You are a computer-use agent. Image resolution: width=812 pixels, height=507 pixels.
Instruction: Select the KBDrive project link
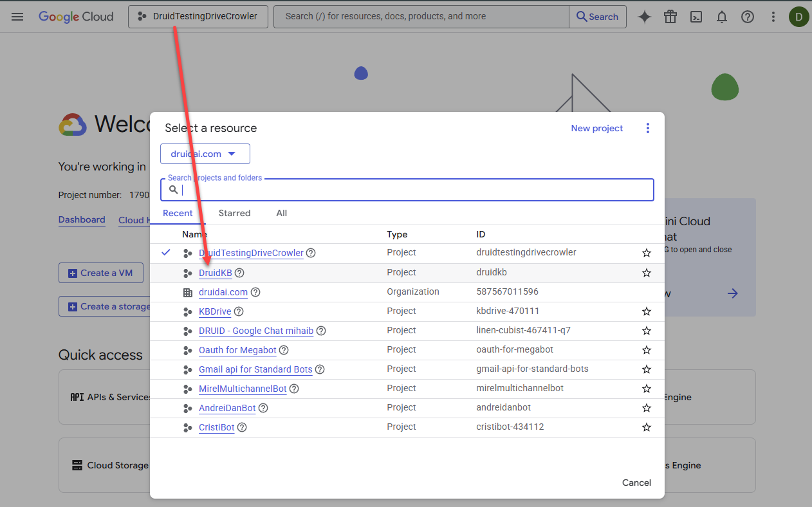click(215, 311)
